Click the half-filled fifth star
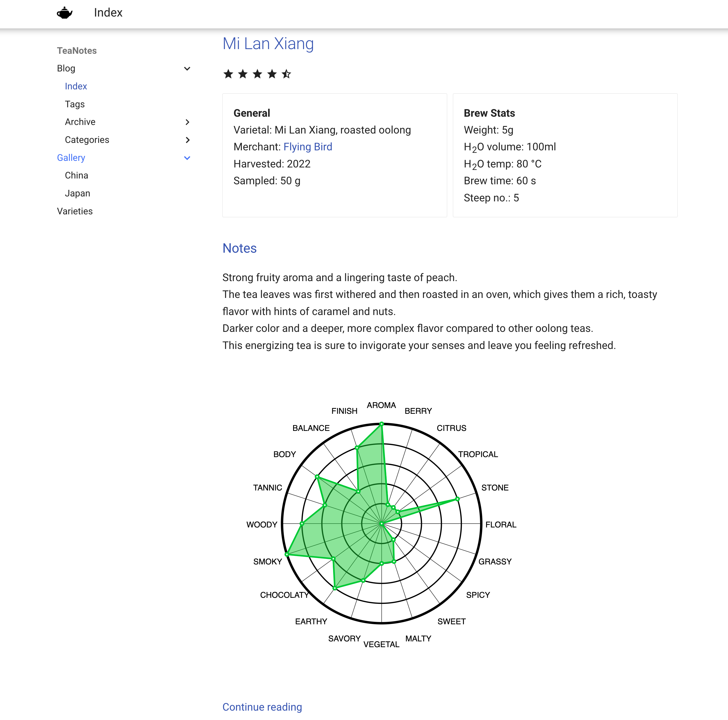Image resolution: width=728 pixels, height=720 pixels. click(287, 74)
